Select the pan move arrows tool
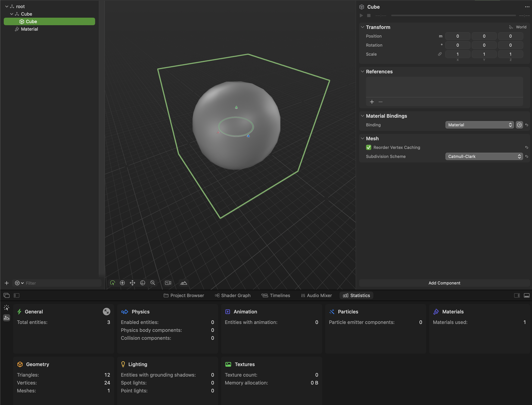This screenshot has width=532, height=405. [x=132, y=283]
